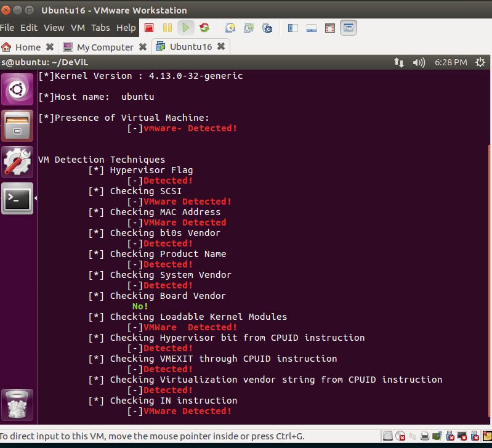Suspend the VM with the yellow pause icon
The height and width of the screenshot is (448, 492).
point(167,28)
